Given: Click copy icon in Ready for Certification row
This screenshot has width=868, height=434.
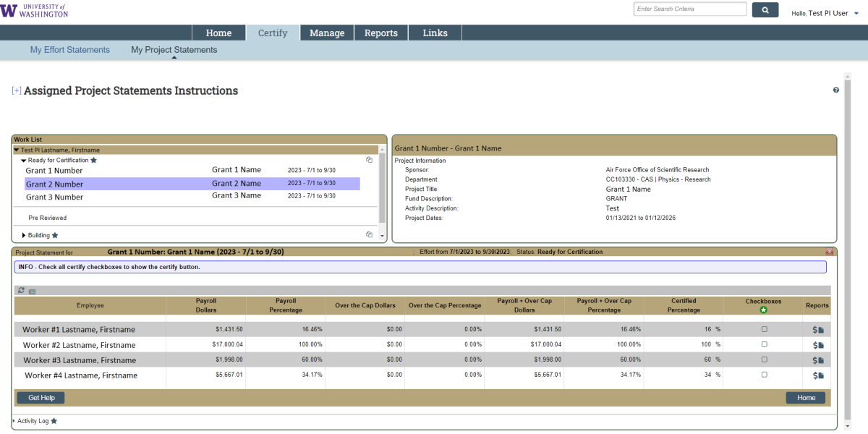Looking at the screenshot, I should coord(369,160).
